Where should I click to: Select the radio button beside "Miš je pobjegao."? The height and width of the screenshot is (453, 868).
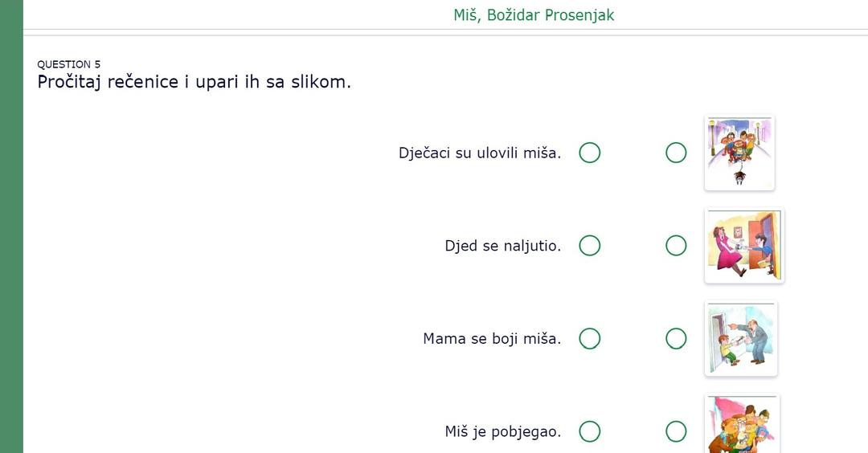pos(590,432)
